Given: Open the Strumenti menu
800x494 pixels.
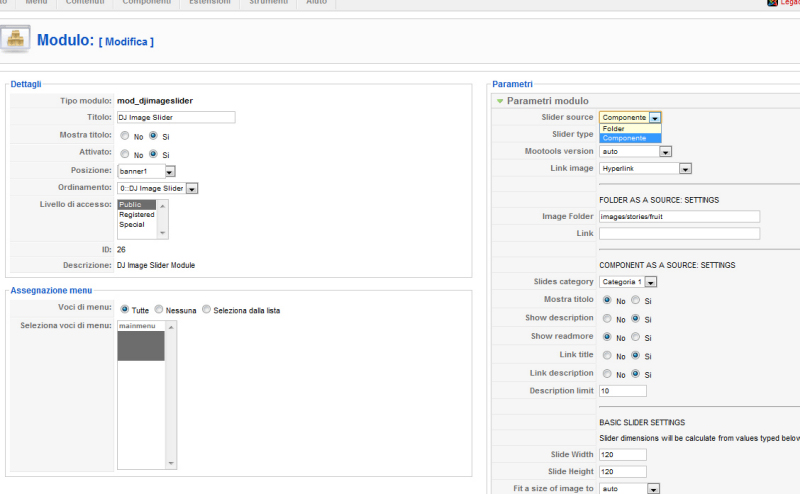Looking at the screenshot, I should [268, 3].
